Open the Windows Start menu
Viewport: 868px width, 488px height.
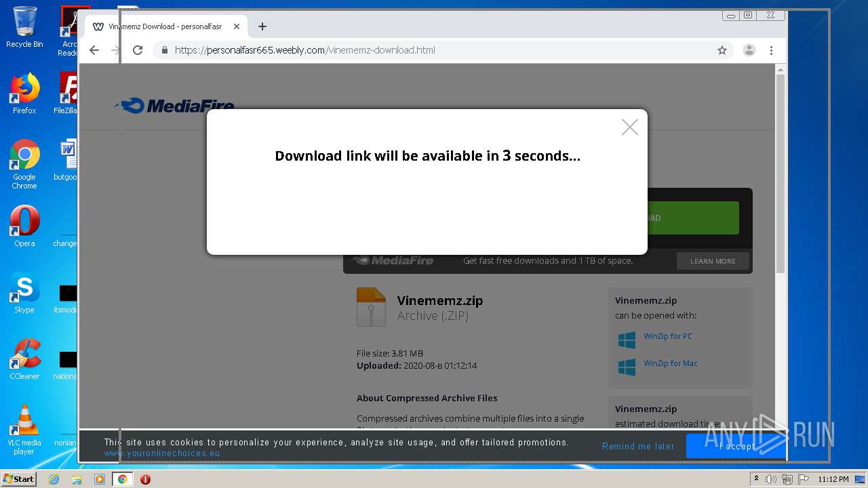19,479
